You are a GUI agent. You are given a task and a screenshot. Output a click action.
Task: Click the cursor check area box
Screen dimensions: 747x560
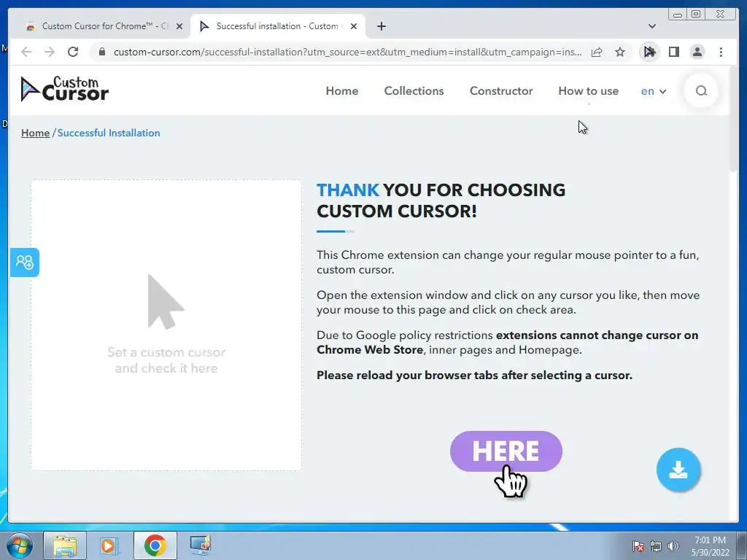(x=166, y=325)
